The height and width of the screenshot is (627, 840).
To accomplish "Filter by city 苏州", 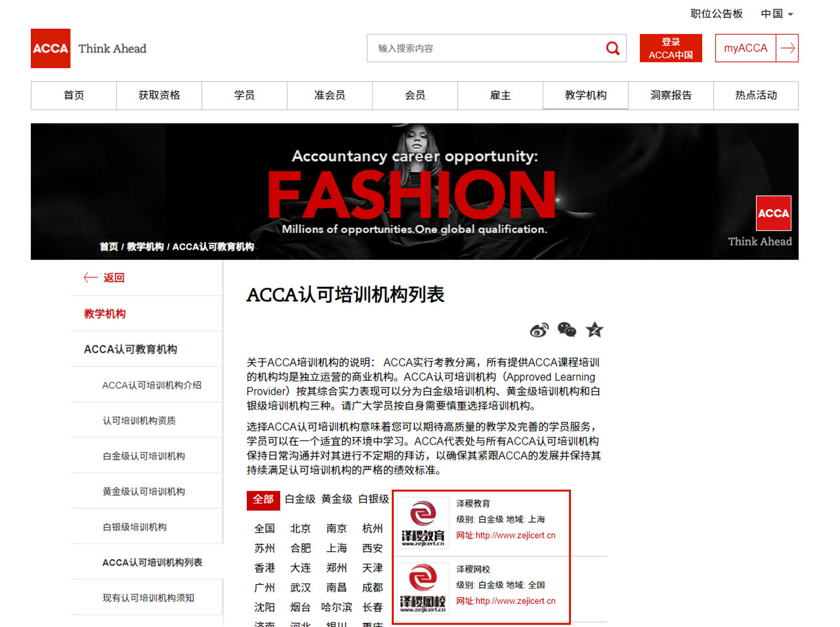I will [x=264, y=548].
